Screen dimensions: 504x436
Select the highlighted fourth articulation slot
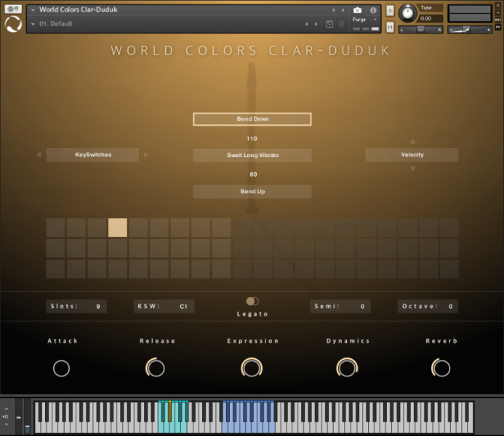pos(118,227)
